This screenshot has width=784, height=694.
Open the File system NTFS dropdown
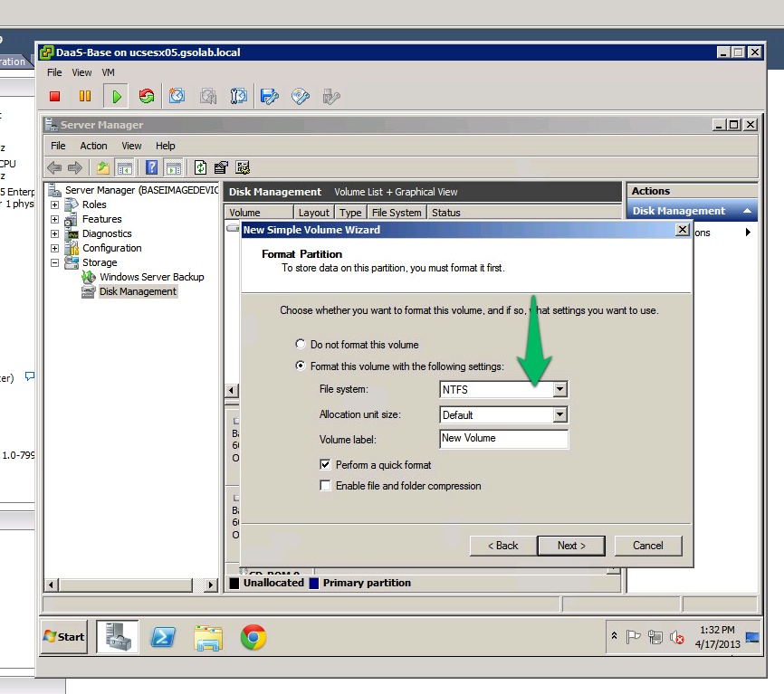pos(560,389)
